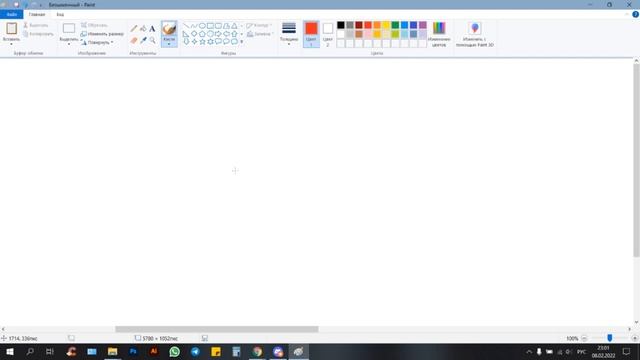Choose the Curve shape
This screenshot has width=640, height=360.
194,26
